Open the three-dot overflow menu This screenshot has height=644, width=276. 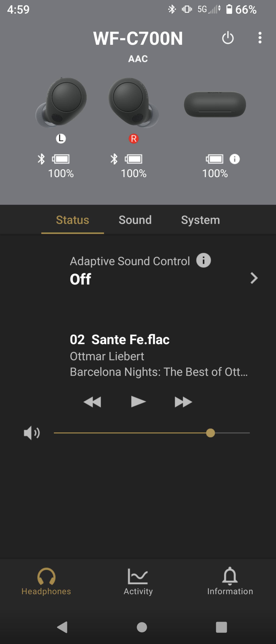point(260,38)
